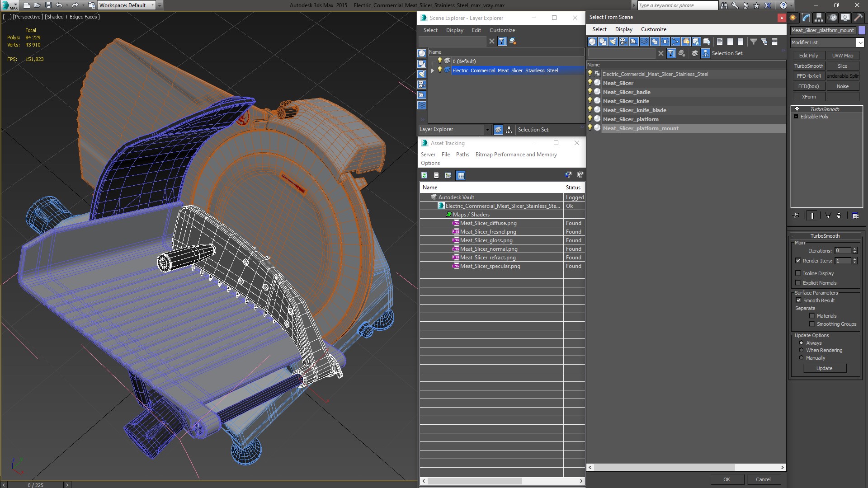Toggle Show End Result icon in modifier stack
Viewport: 868px width, 488px height.
pos(812,216)
